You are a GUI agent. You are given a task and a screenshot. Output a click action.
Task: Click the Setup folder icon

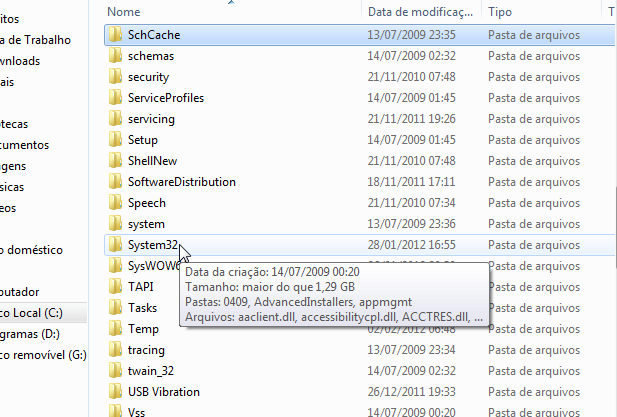[116, 140]
